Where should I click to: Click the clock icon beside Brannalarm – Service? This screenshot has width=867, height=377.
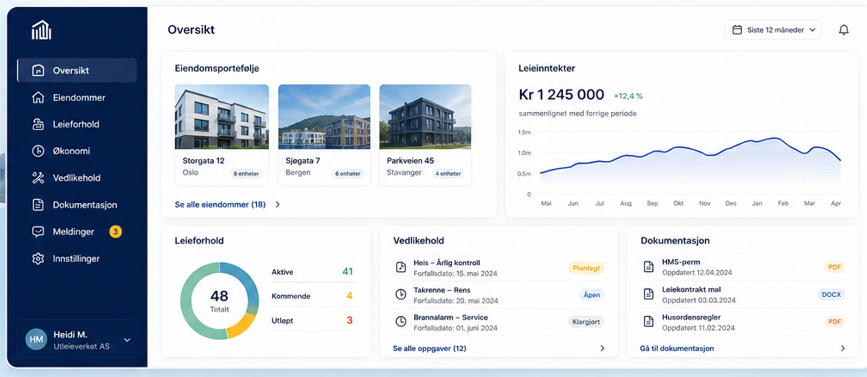[x=401, y=321]
